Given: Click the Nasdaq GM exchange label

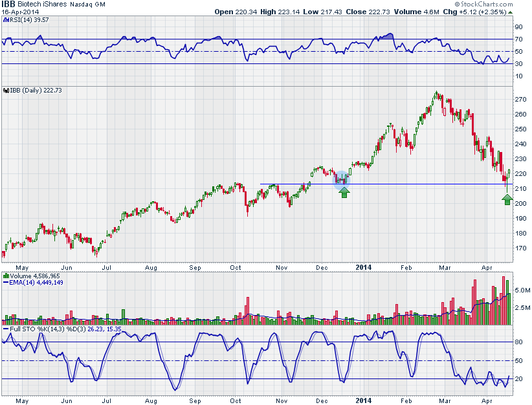Looking at the screenshot, I should click(87, 5).
